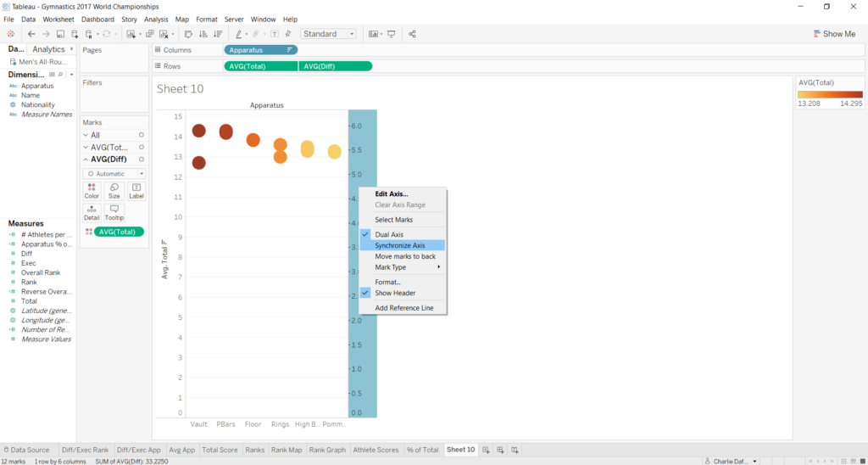The width and height of the screenshot is (868, 465).
Task: Click the yellow Pomm.. circle mark
Action: [x=334, y=151]
